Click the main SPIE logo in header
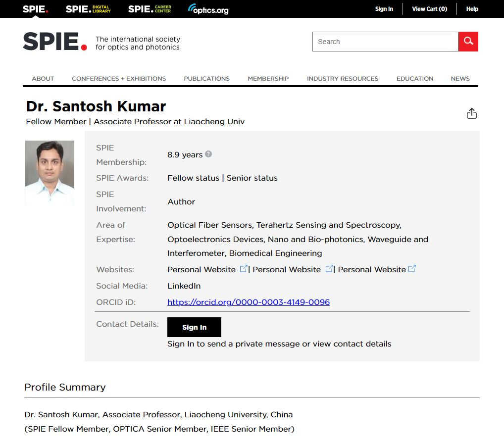The height and width of the screenshot is (446, 504). pos(55,43)
